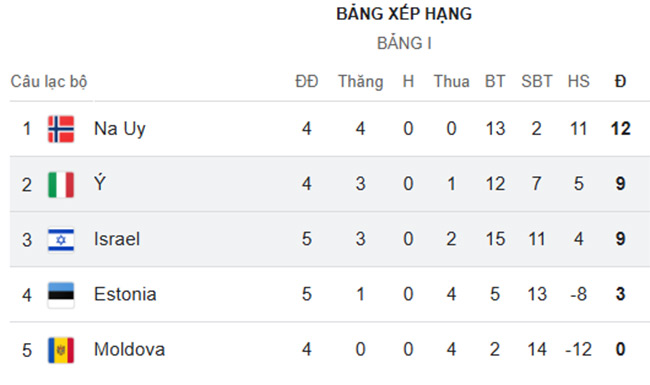Click the BẢNG I group label
Screen dimensions: 650x385
(404, 44)
